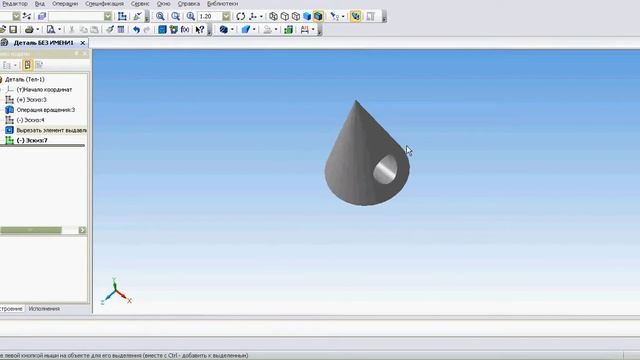
Task: Click the blue extrude solid icon
Action: (245, 29)
